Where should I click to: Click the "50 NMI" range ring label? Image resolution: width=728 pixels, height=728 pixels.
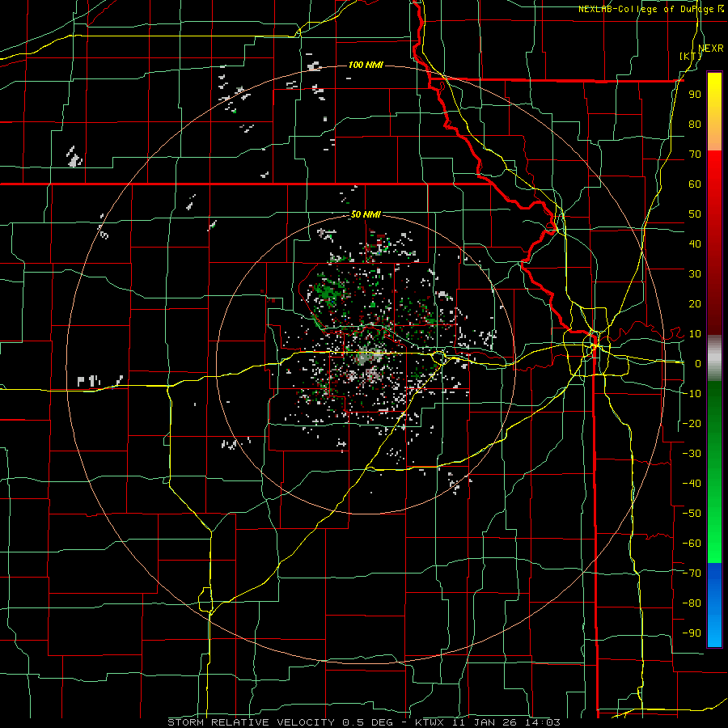tap(366, 214)
